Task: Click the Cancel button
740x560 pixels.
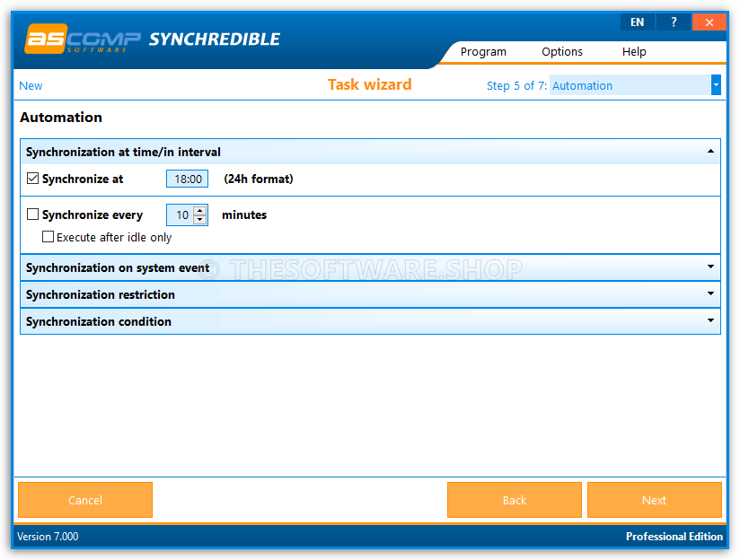Action: [85, 500]
